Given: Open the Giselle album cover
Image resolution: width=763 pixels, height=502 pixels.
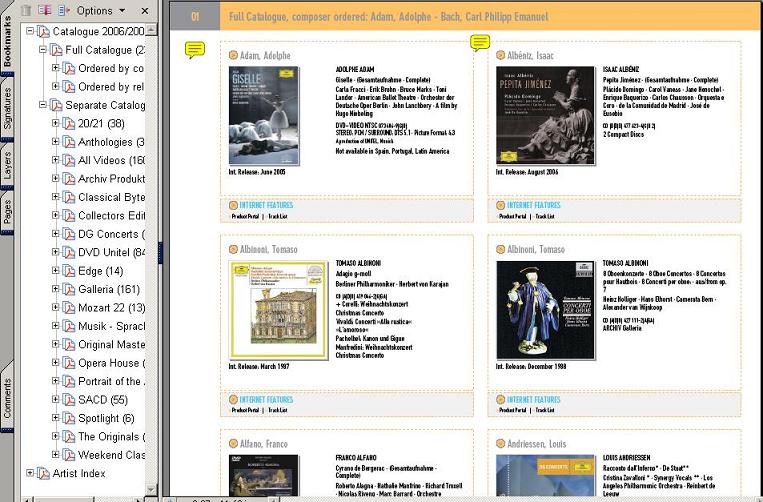Looking at the screenshot, I should click(264, 116).
